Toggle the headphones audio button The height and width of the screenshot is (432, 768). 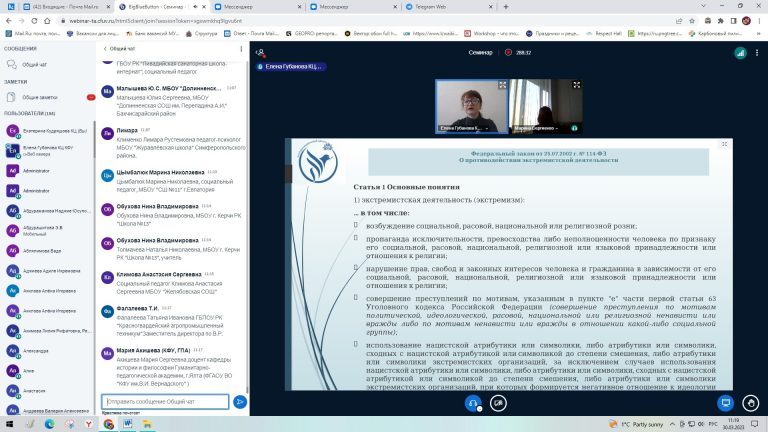click(473, 401)
